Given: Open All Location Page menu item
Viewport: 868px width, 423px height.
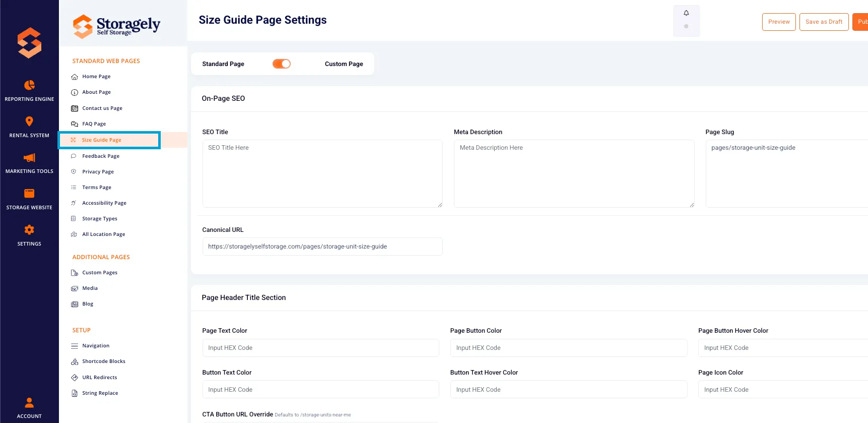Looking at the screenshot, I should click(104, 234).
